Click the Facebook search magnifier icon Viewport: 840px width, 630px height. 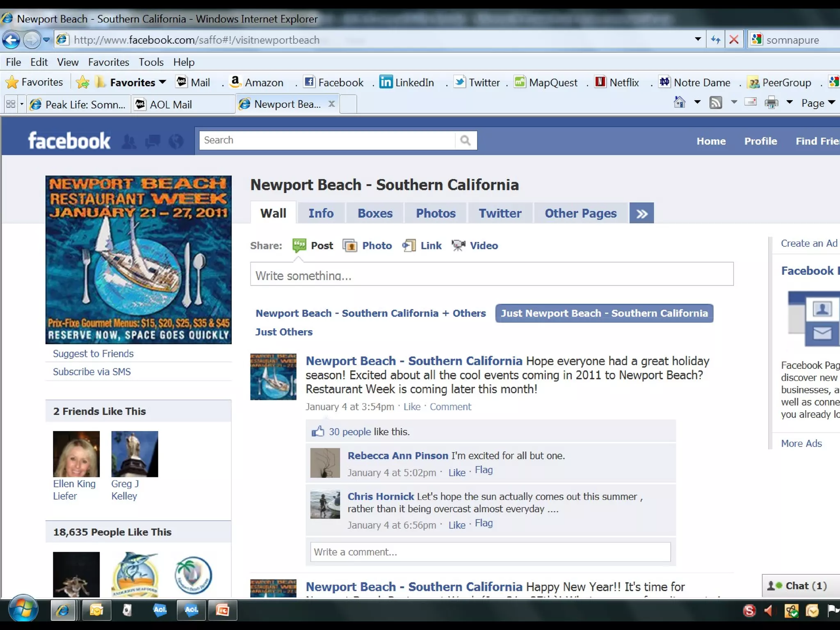click(465, 141)
